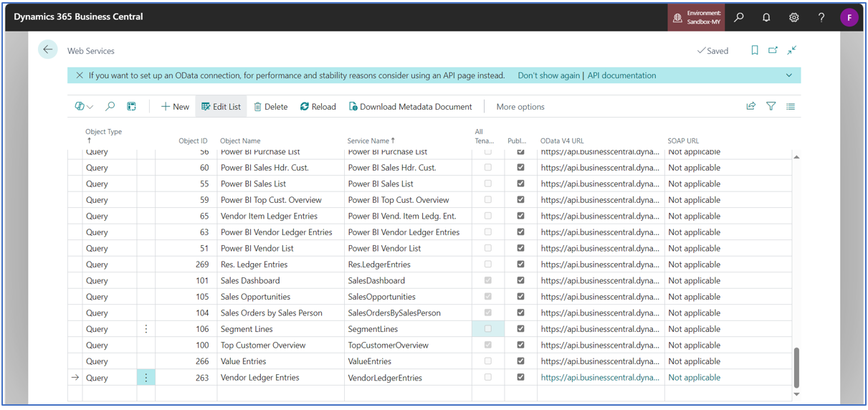Open the help question mark
Viewport: 868px width, 410px height.
click(821, 17)
